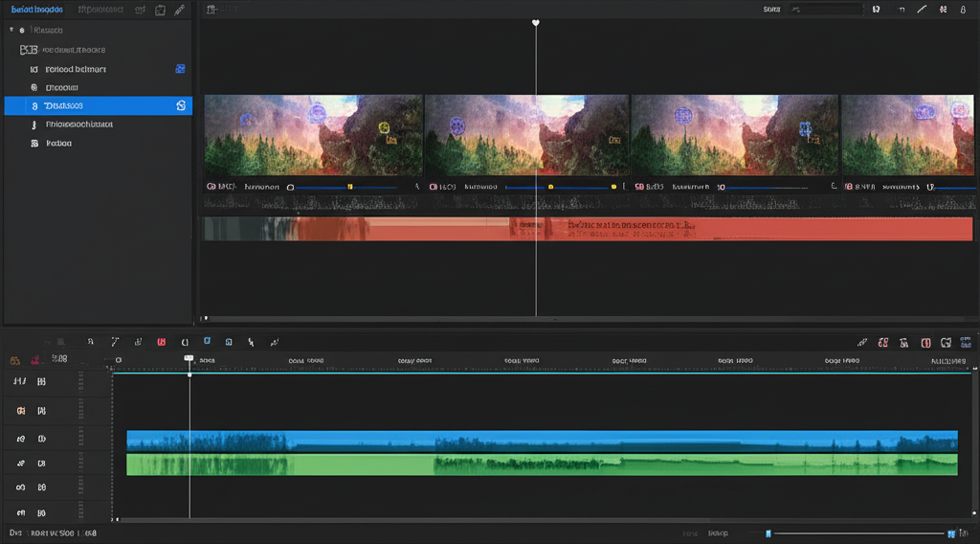Click the blue square icon in lower timeline toolbar
980x544 pixels.
point(229,342)
